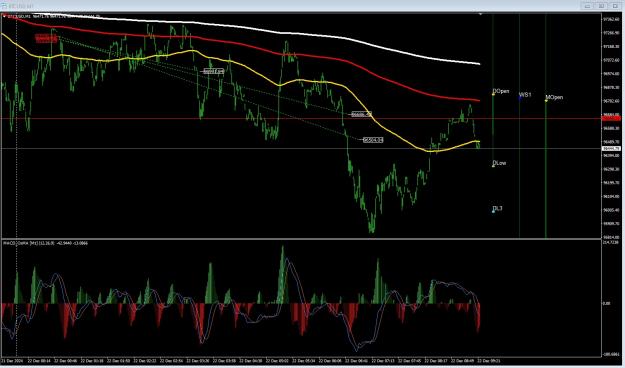Click the red price label box near the upper-left candles

click(x=46, y=38)
